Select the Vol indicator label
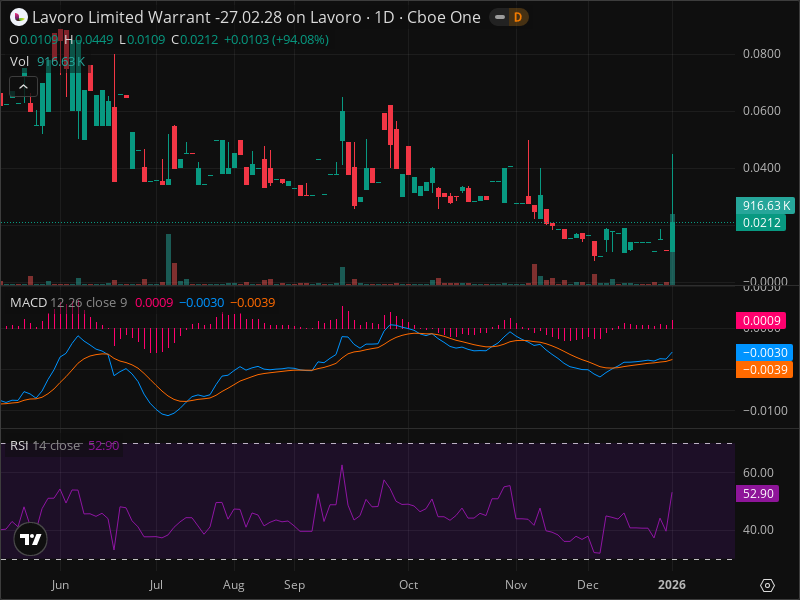 [19, 62]
